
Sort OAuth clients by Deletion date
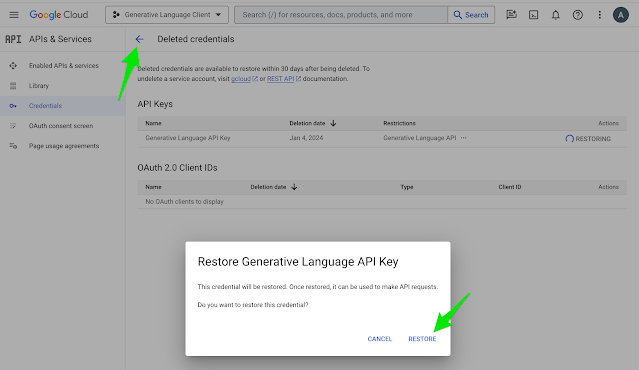coord(274,187)
